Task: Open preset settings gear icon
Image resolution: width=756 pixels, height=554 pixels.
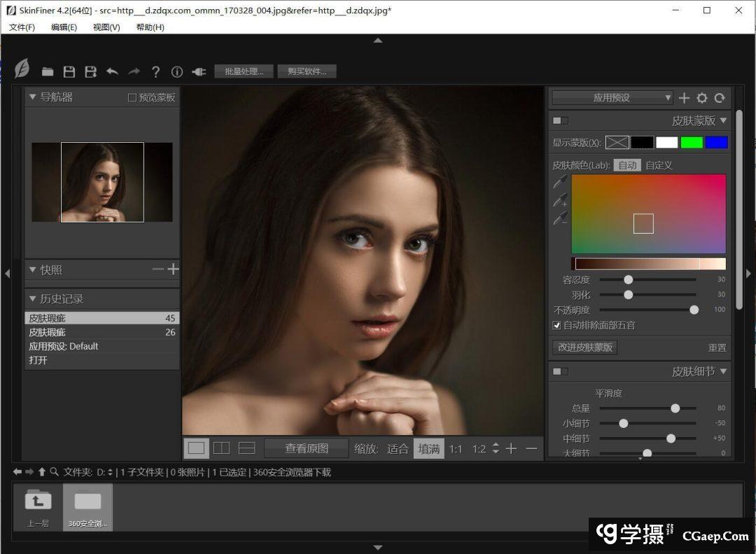Action: [702, 98]
